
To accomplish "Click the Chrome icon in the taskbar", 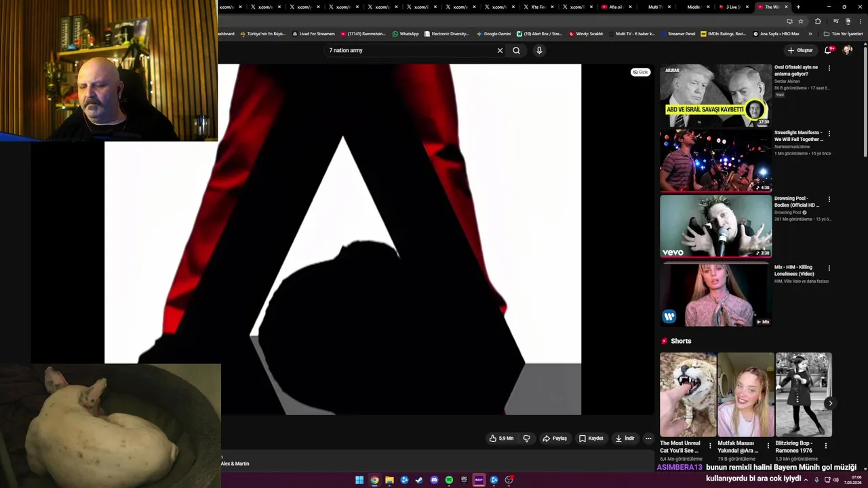I will pyautogui.click(x=374, y=480).
